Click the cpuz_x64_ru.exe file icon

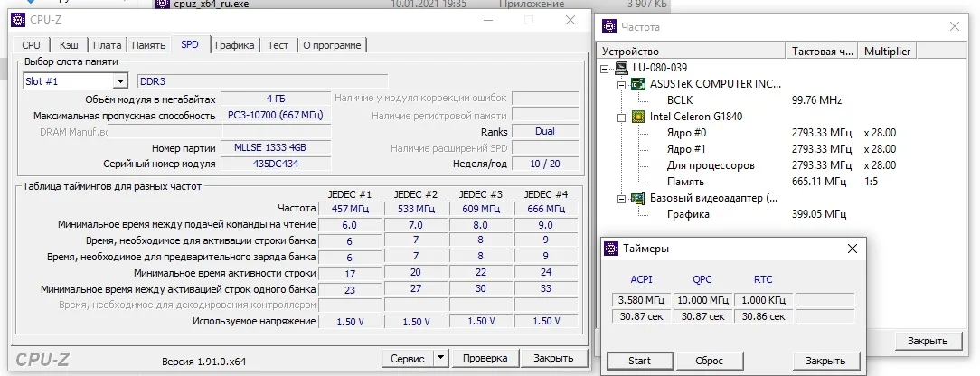tap(163, 5)
